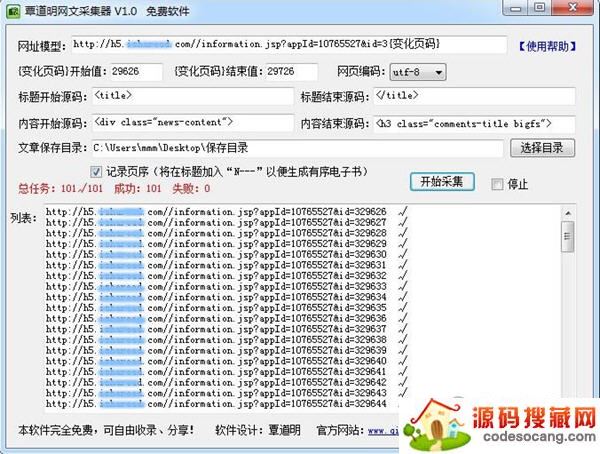Select list row ending id=329627

point(227,222)
